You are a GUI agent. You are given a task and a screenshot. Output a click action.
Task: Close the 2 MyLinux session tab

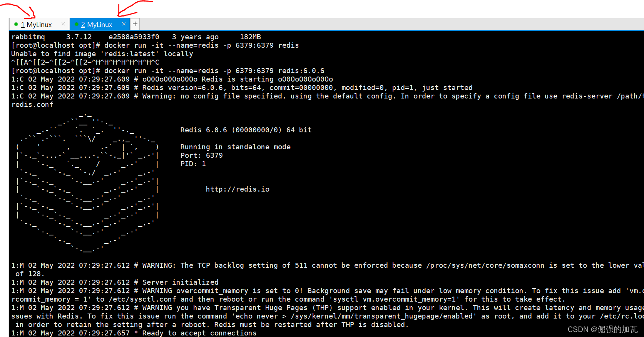124,24
